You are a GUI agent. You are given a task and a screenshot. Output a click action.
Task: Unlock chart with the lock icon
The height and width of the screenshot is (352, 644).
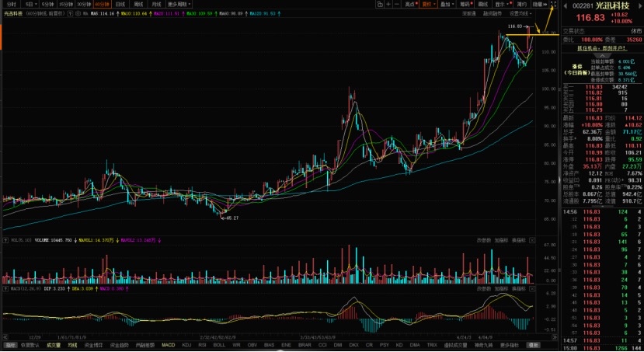tap(381, 4)
